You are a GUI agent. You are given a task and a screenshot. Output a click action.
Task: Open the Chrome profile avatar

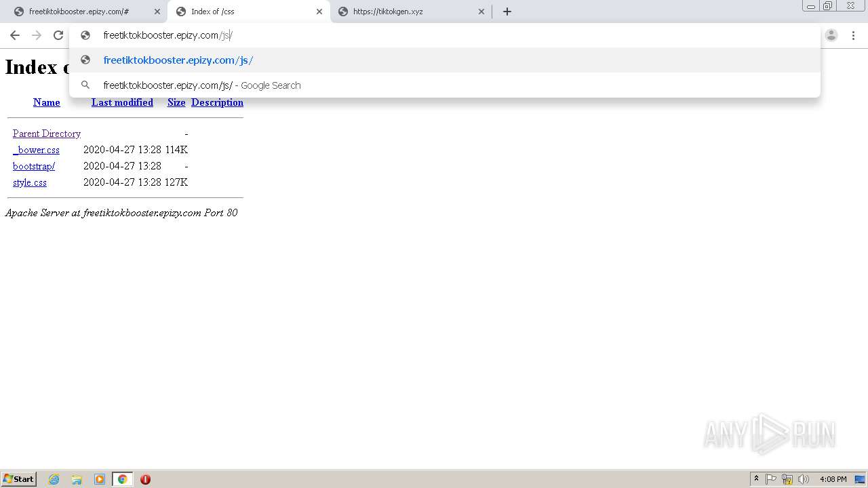831,35
